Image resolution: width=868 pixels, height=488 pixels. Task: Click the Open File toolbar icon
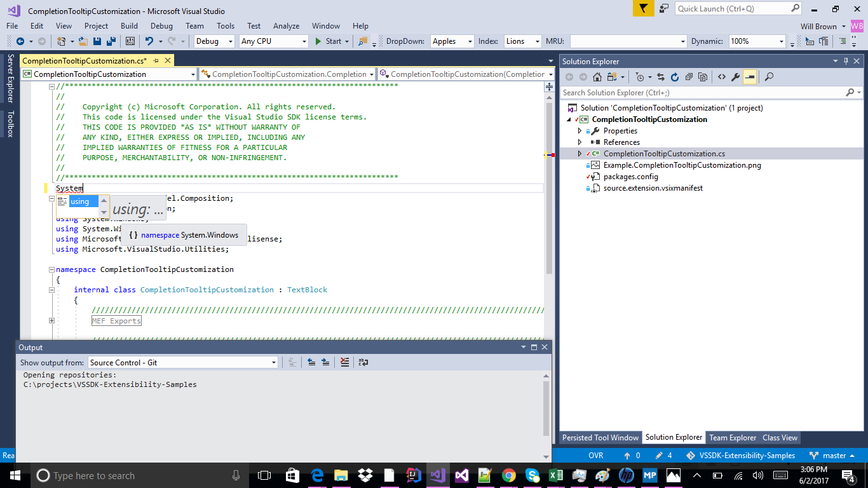(x=83, y=41)
